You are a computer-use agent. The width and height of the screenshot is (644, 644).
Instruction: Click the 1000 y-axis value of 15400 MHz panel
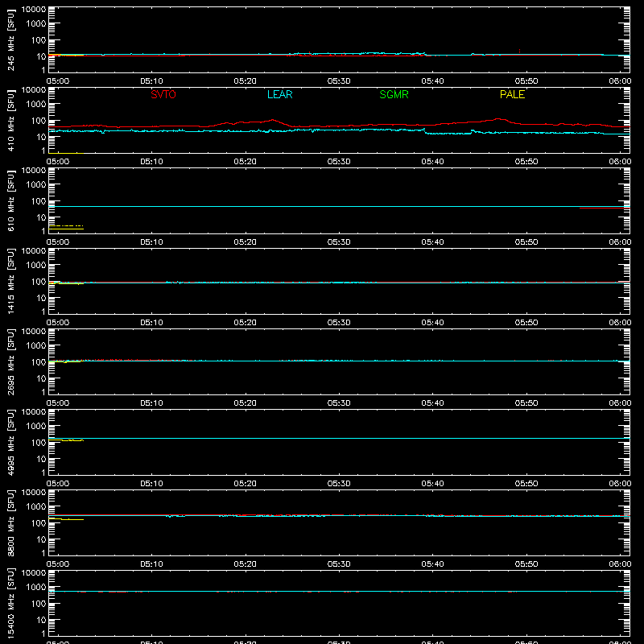pyautogui.click(x=36, y=588)
